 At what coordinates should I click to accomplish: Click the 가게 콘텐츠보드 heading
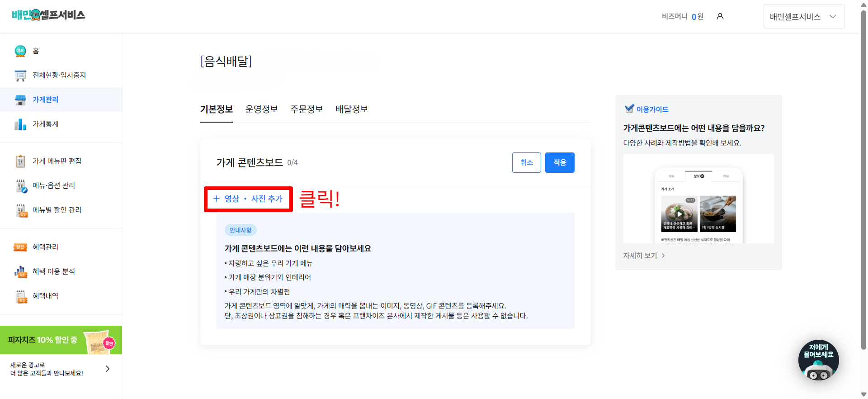pos(250,162)
